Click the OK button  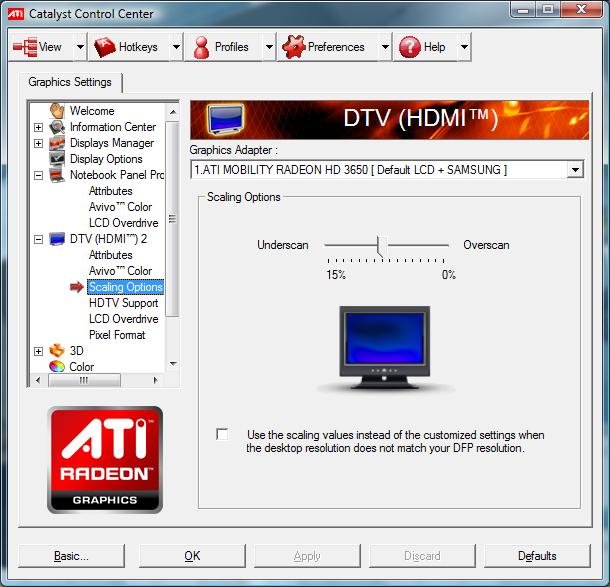(192, 556)
